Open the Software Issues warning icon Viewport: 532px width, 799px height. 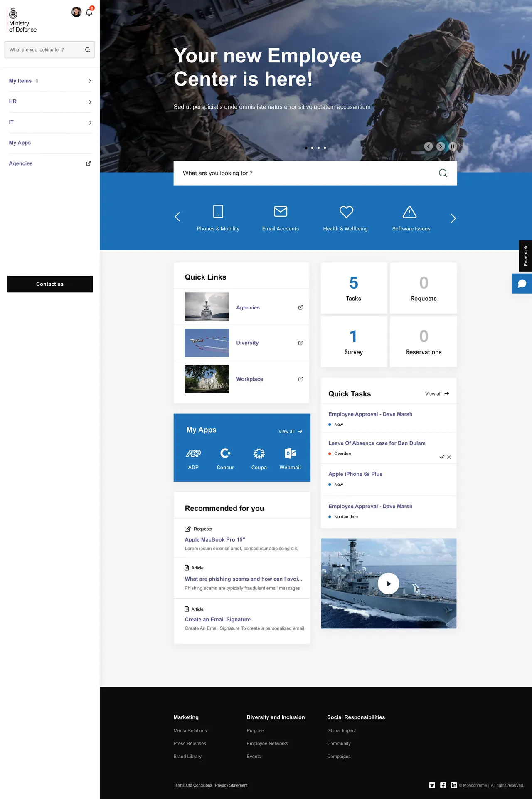[410, 212]
